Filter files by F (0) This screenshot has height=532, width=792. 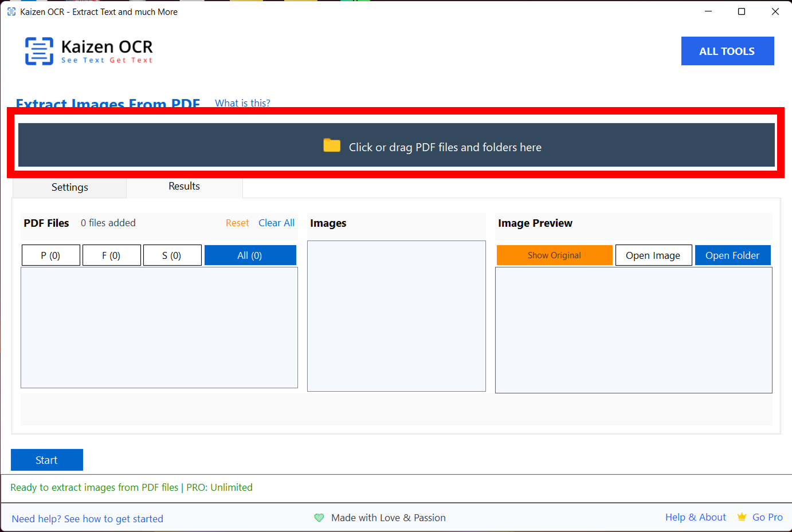112,255
